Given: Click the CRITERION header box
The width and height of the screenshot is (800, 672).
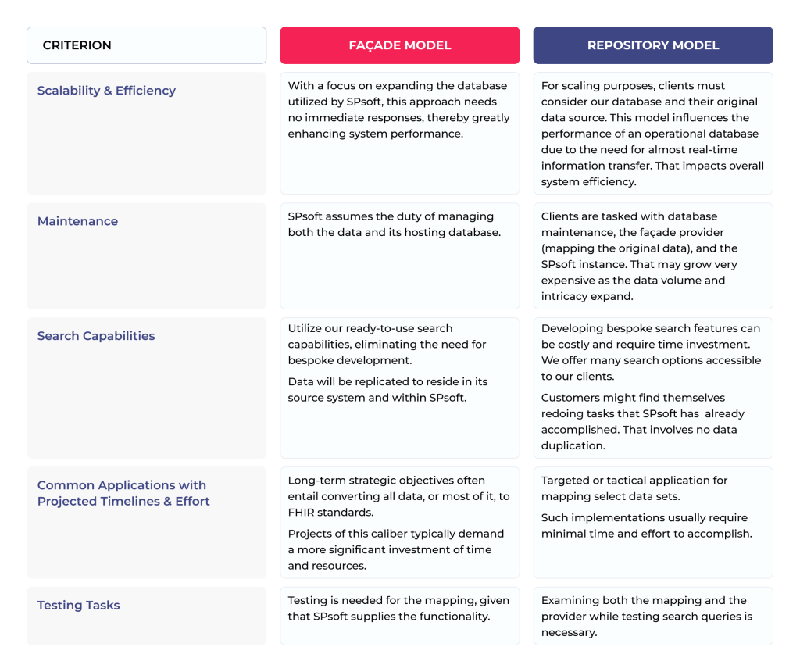Looking at the screenshot, I should (146, 45).
